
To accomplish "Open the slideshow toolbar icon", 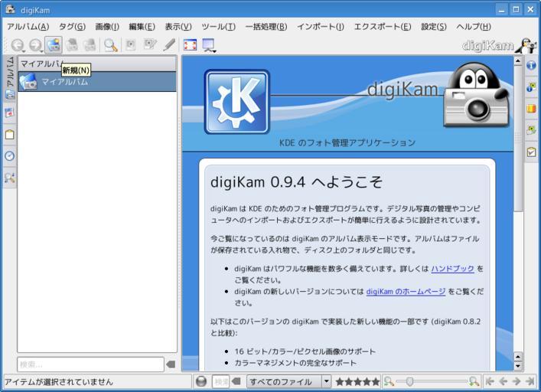I will [208, 45].
